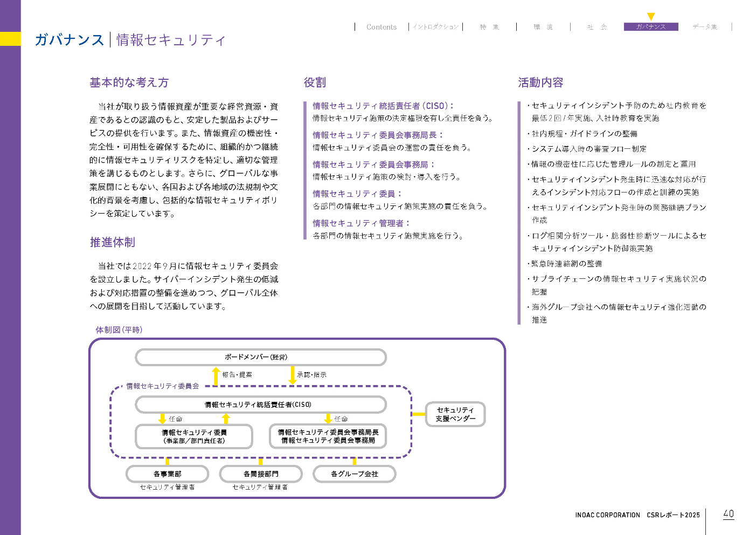The height and width of the screenshot is (535, 756).
Task: Click the yellow connector to セキュリティ支援ベンダー box
Action: tap(419, 414)
